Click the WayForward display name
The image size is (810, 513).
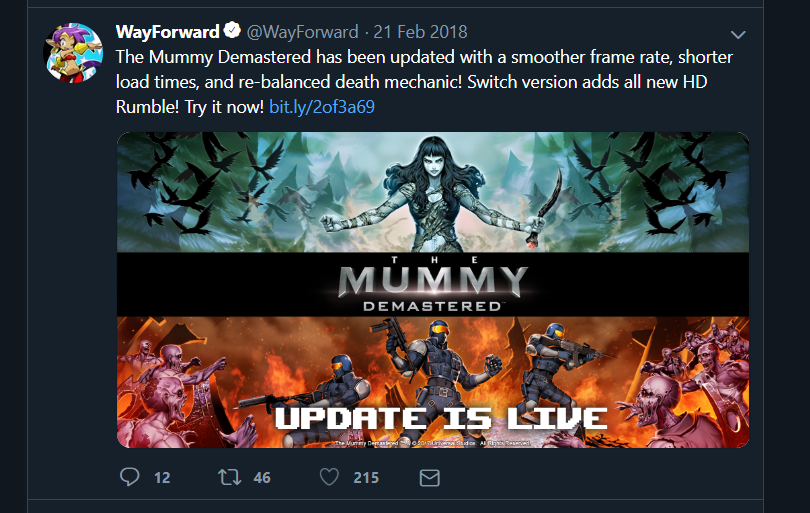point(168,32)
